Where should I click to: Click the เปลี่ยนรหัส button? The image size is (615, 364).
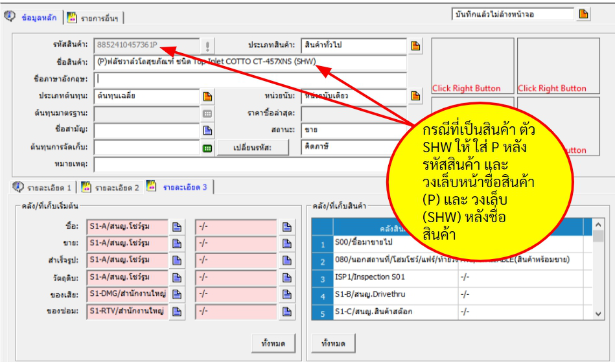pyautogui.click(x=253, y=148)
